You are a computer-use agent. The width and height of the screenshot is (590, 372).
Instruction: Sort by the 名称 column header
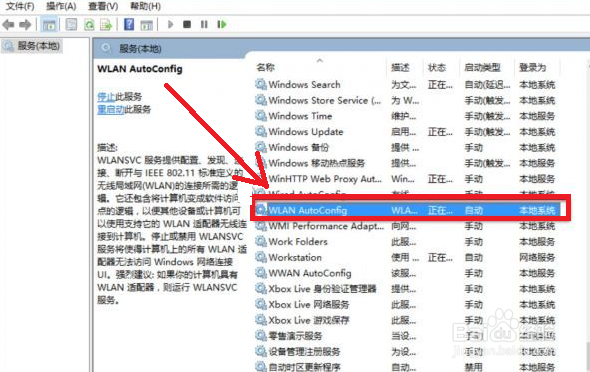point(266,67)
